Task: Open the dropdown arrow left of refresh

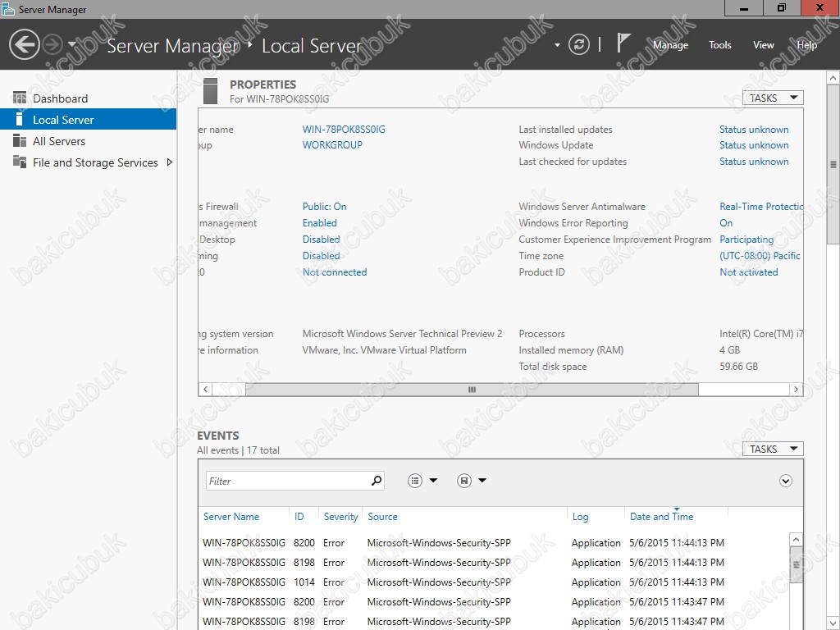Action: point(557,45)
